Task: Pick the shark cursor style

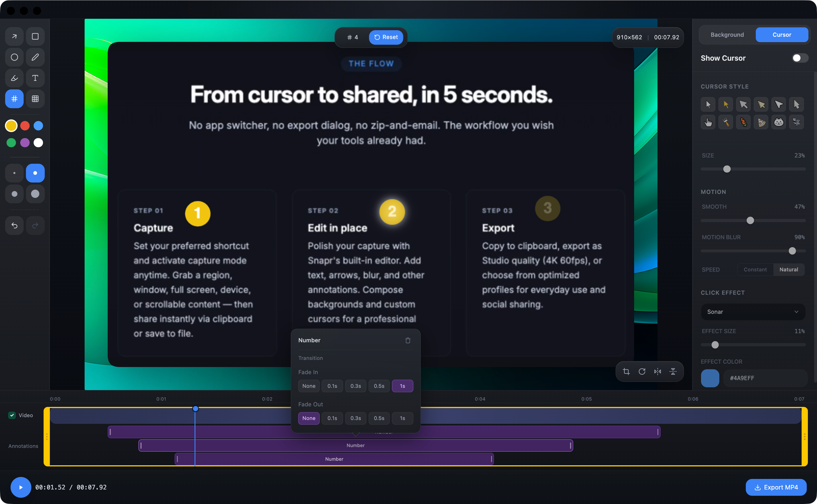Action: pos(796,122)
